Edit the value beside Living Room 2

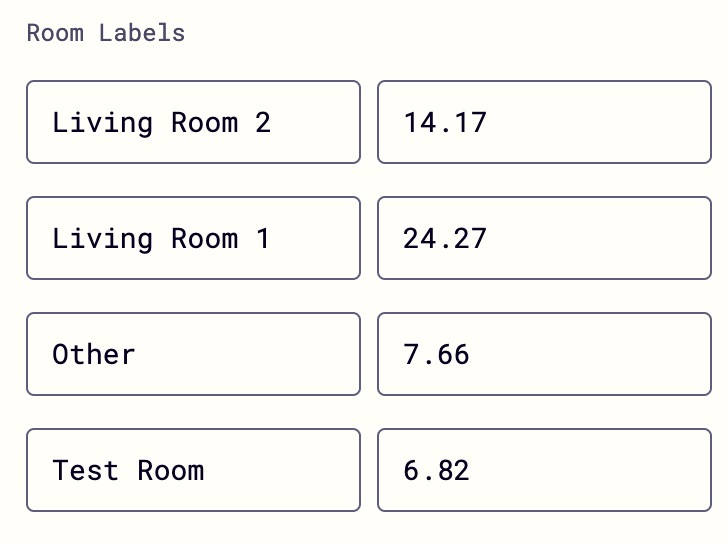coord(544,122)
